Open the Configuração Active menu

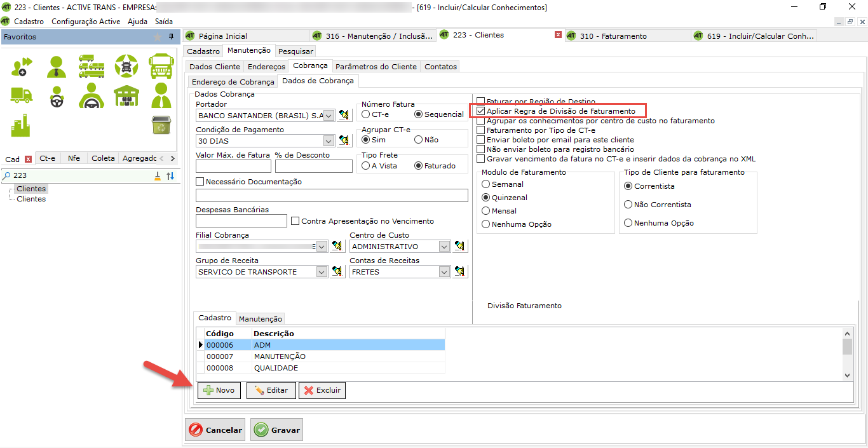(85, 22)
